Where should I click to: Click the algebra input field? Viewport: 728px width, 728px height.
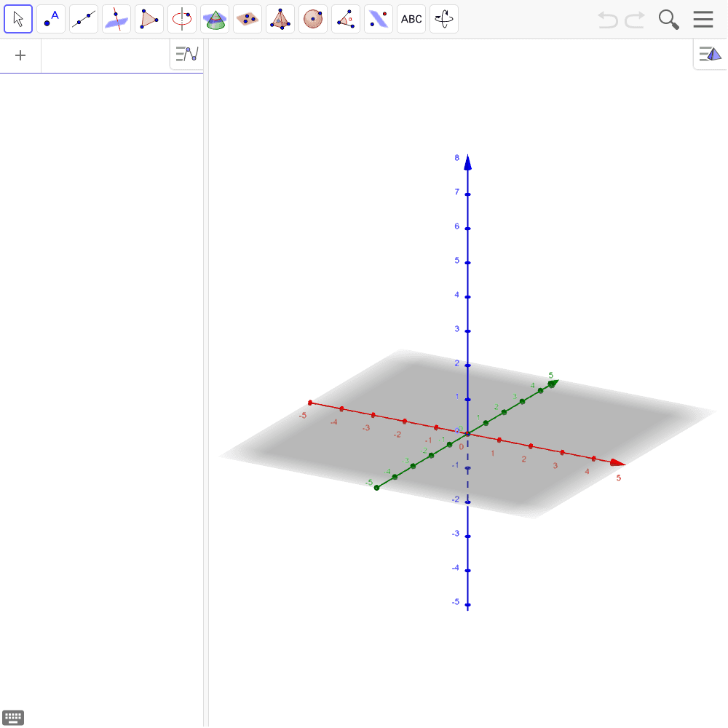click(x=106, y=56)
